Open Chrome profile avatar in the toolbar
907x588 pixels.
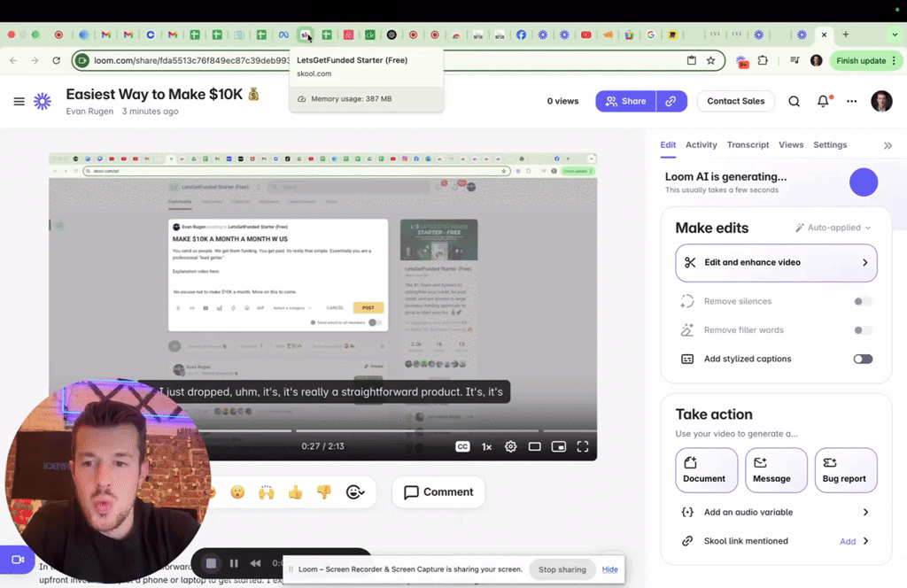[816, 60]
